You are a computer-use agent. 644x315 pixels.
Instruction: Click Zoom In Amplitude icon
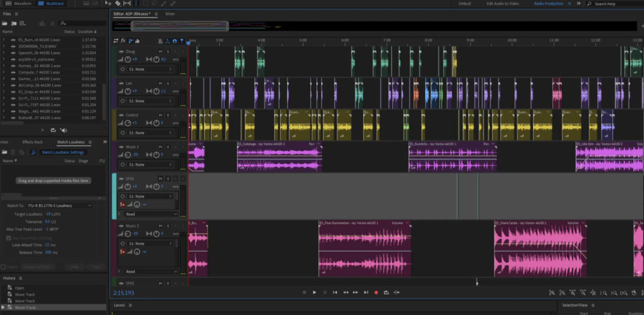[552, 293]
